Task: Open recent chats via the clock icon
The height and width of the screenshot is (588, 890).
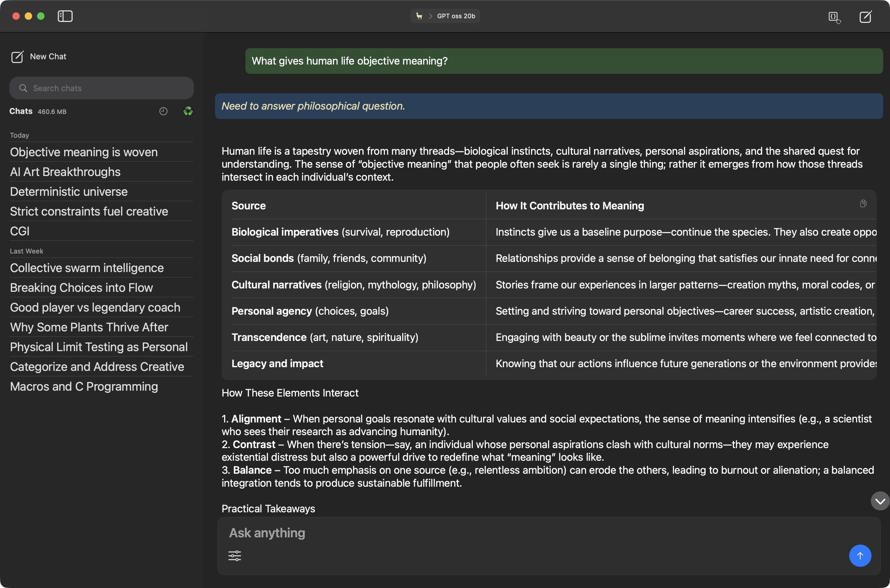Action: [x=163, y=111]
